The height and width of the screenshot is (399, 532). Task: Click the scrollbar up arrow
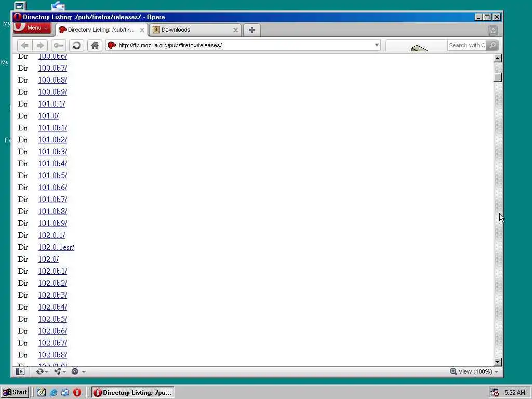(498, 58)
